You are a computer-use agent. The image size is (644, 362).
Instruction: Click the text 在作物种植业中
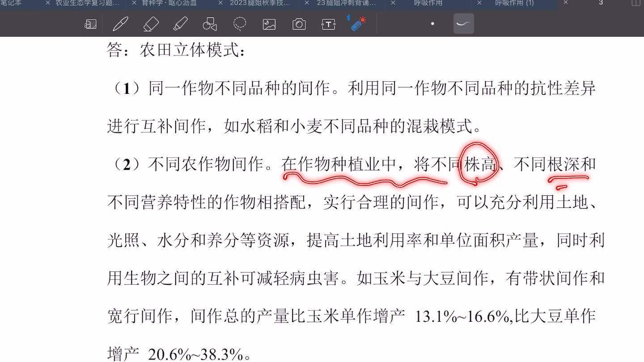(x=339, y=164)
